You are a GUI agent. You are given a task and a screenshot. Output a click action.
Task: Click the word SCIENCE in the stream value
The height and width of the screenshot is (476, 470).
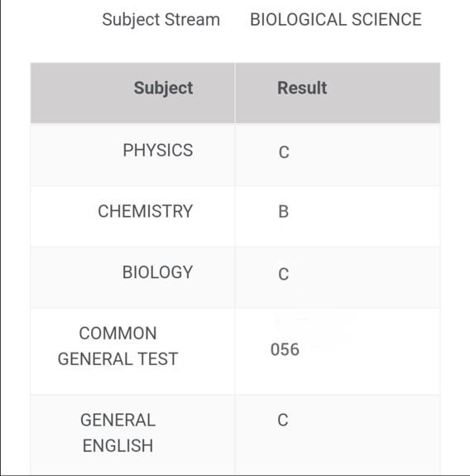point(386,19)
